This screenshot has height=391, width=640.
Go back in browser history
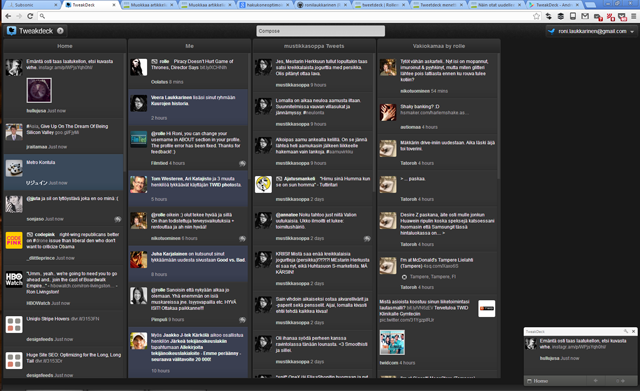tap(8, 16)
